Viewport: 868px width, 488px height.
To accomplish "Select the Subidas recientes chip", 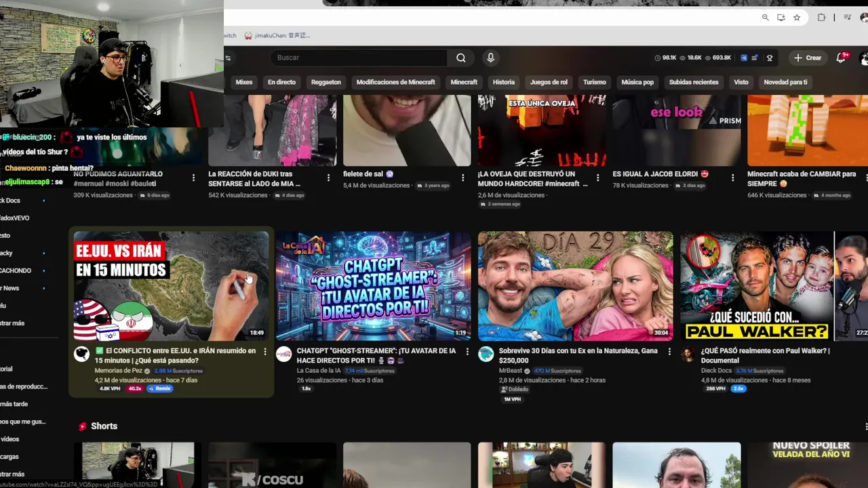I will click(694, 82).
